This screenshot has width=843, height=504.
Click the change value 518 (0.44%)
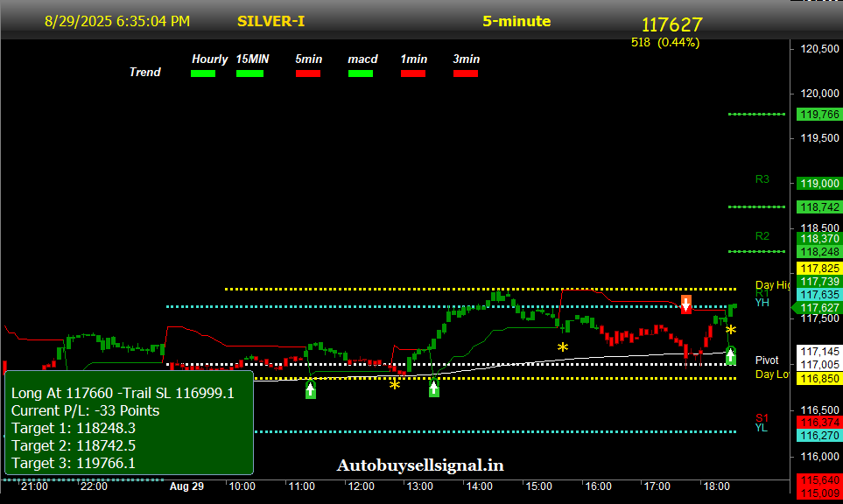(x=665, y=42)
